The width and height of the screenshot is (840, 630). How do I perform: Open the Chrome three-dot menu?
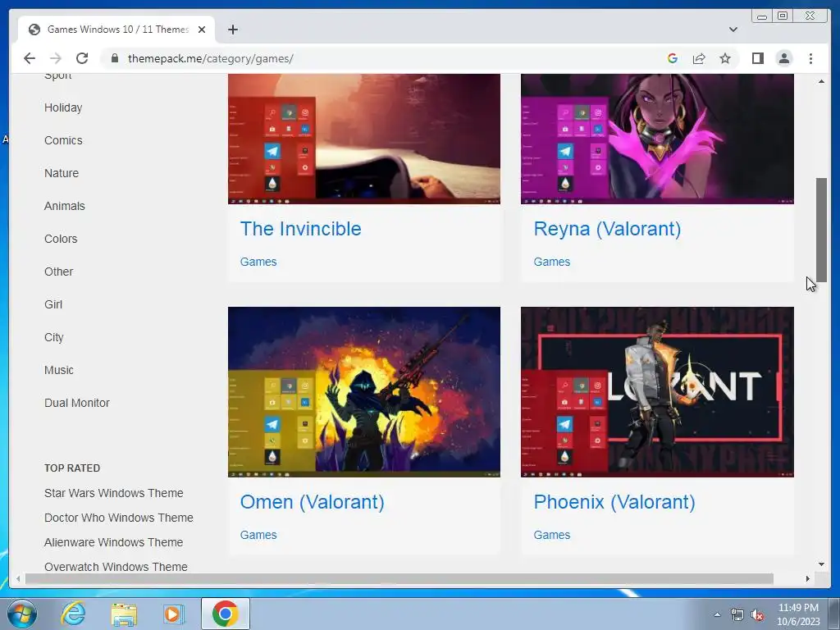coord(810,58)
